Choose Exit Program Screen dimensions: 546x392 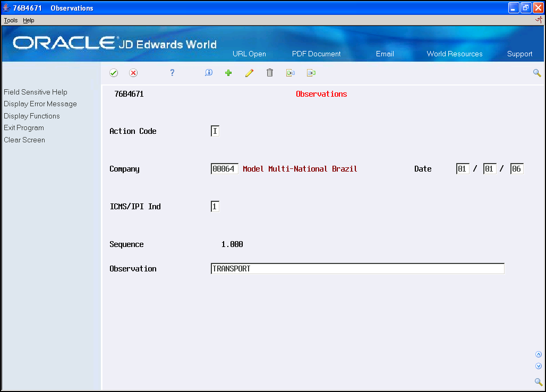tap(24, 128)
